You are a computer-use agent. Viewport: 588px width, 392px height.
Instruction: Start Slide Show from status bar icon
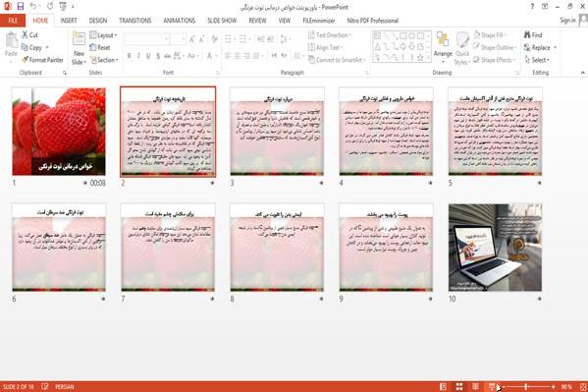pos(492,386)
